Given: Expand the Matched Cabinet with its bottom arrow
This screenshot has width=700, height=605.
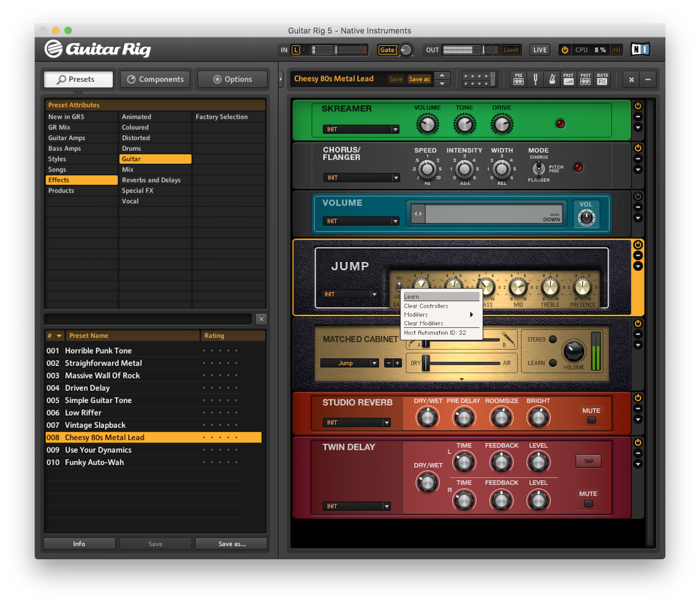Looking at the screenshot, I should [x=462, y=379].
